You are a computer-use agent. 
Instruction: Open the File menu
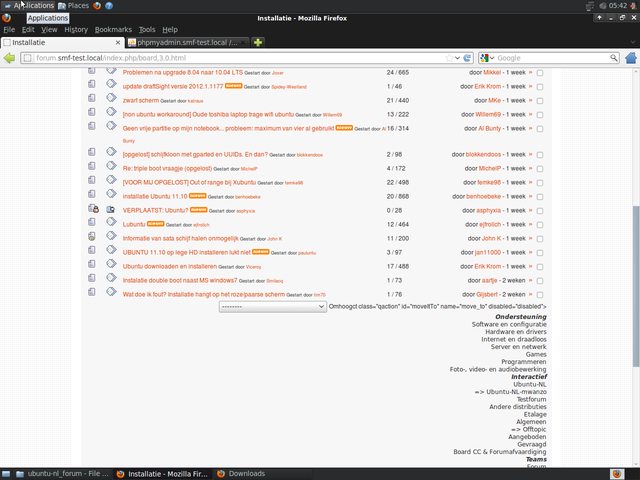(x=9, y=29)
